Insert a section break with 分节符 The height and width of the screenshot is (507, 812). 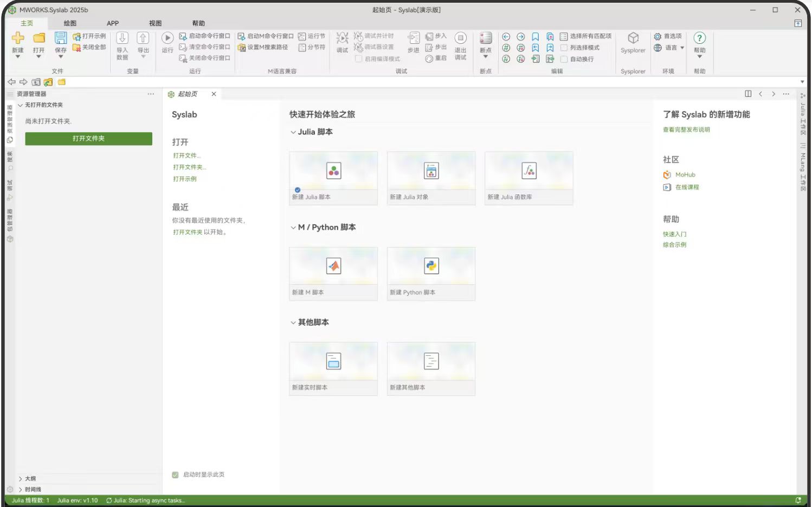click(x=312, y=47)
